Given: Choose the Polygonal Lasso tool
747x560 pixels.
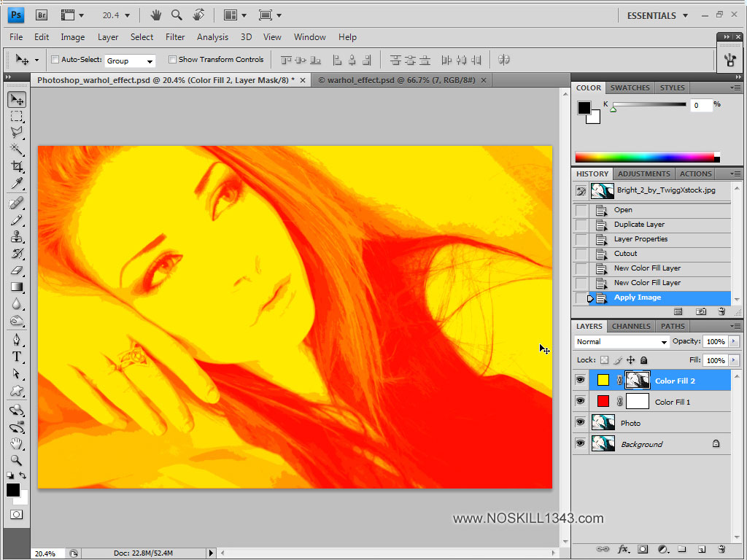Looking at the screenshot, I should click(17, 133).
